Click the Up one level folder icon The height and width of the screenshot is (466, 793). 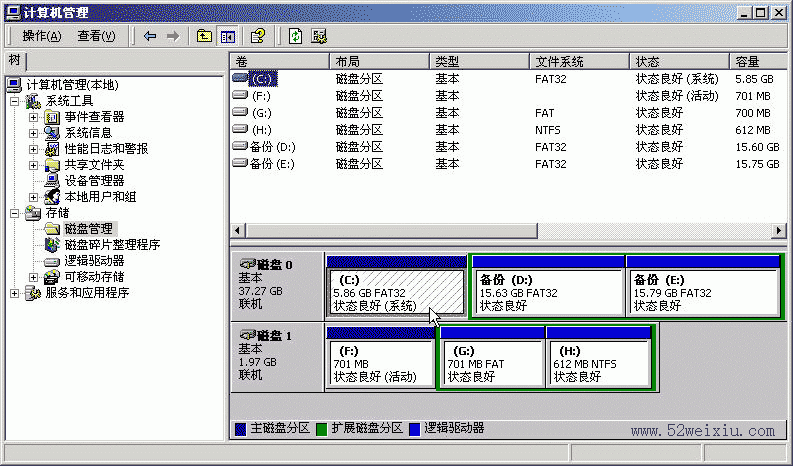(x=204, y=36)
